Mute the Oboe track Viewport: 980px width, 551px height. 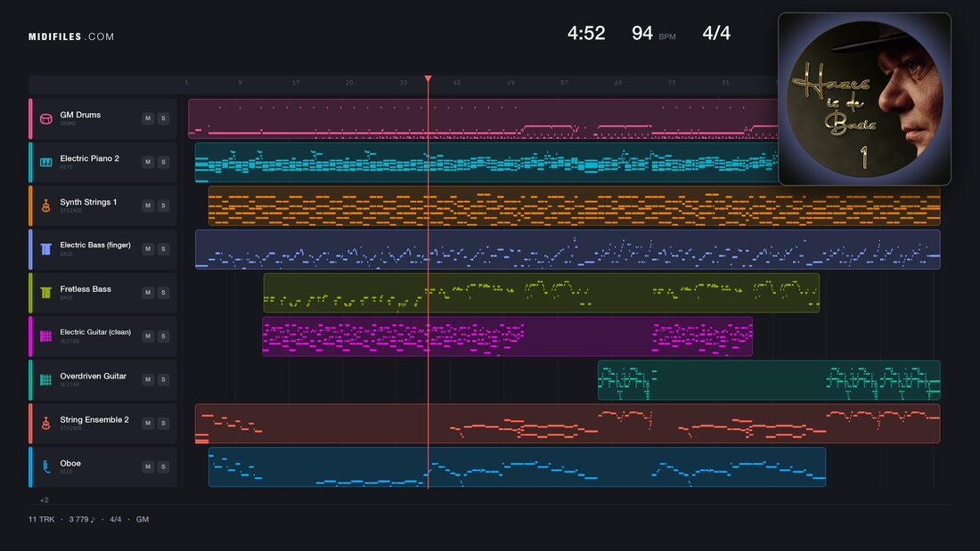click(148, 466)
